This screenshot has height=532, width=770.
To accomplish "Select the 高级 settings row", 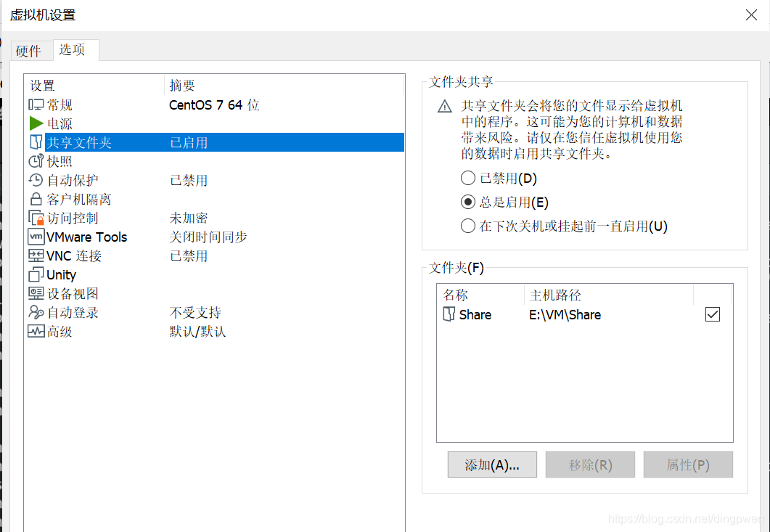I will (215, 331).
